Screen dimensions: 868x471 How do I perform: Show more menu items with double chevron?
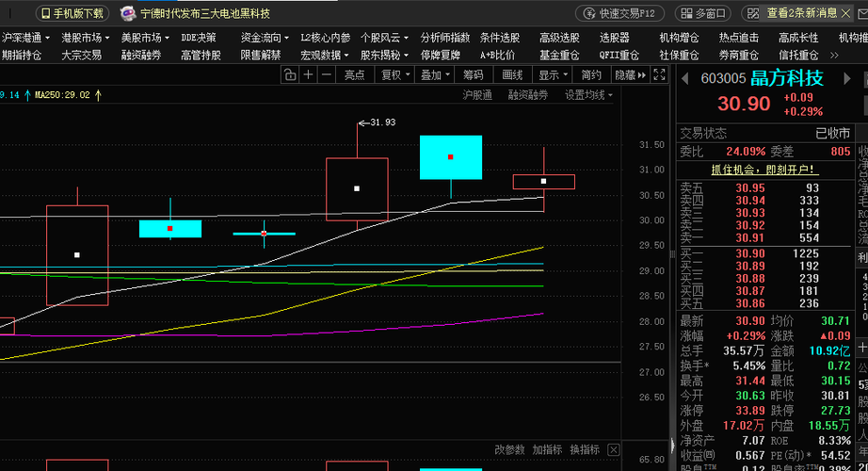[x=834, y=56]
